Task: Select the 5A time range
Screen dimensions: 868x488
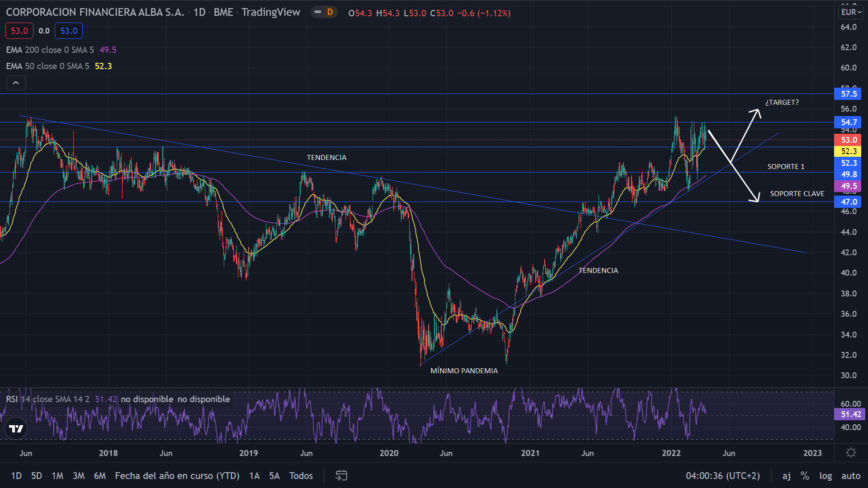Action: pos(274,475)
